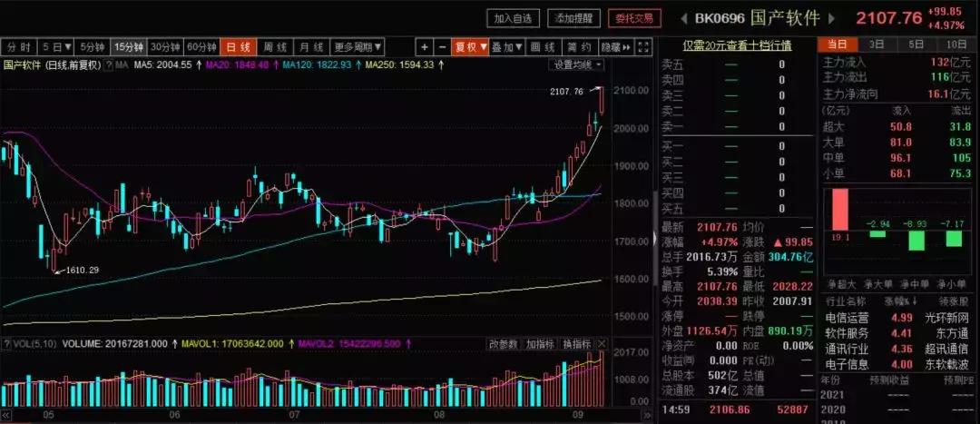980x424 pixels.
Task: Open the 更多周期 dropdown
Action: 358,47
